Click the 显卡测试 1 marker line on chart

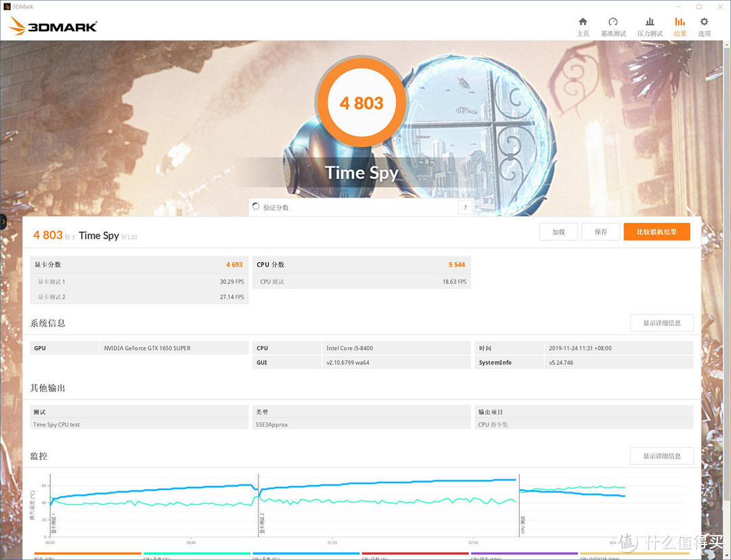[x=50, y=506]
